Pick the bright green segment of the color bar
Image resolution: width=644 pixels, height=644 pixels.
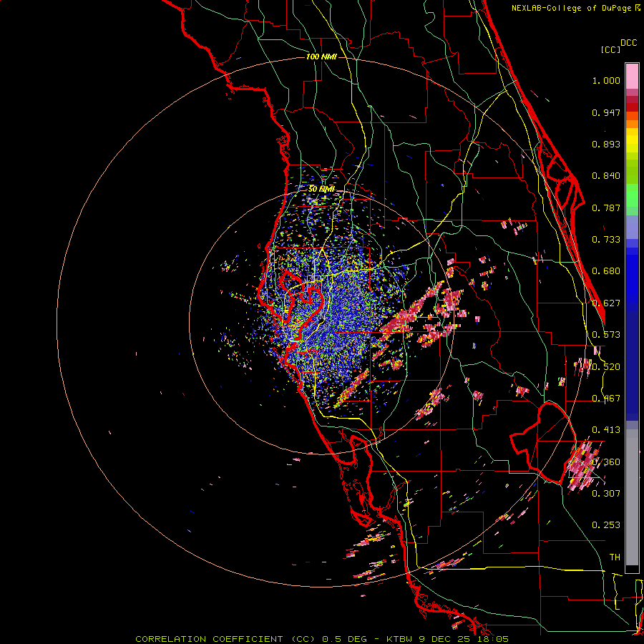pyautogui.click(x=632, y=195)
